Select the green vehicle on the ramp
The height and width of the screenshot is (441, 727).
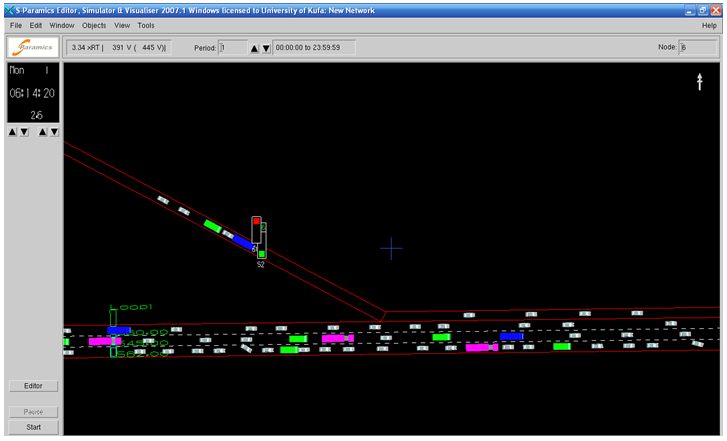tap(212, 226)
